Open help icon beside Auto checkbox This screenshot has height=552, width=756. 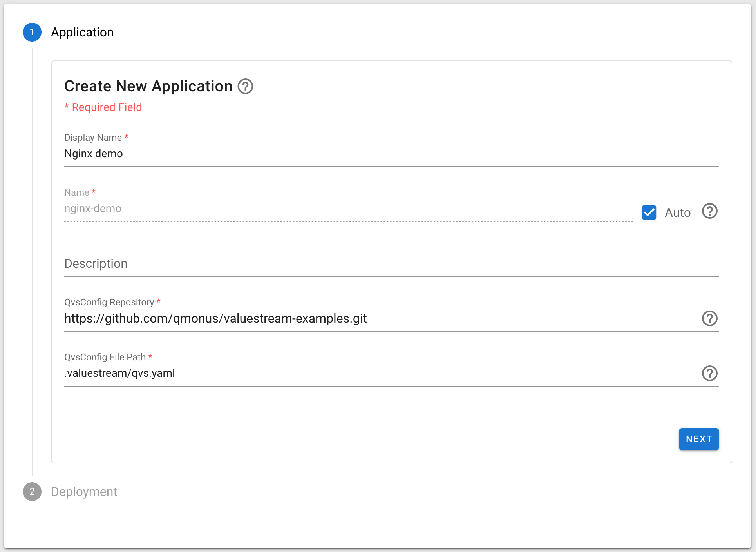(709, 211)
